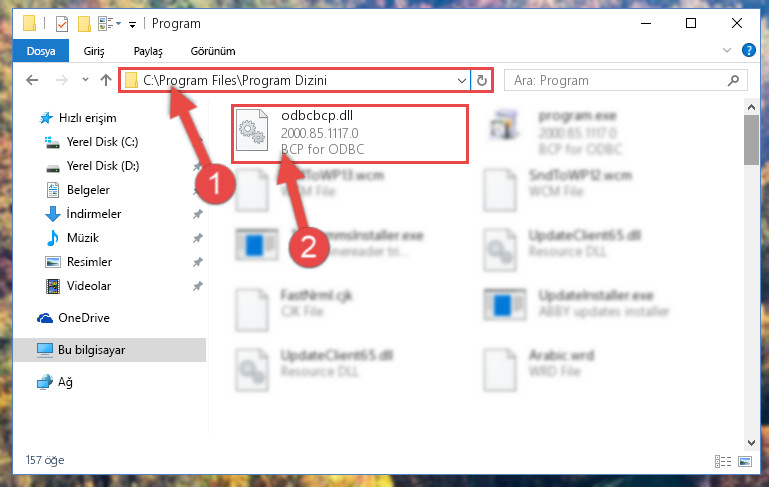The height and width of the screenshot is (487, 769).
Task: Expand the ribbon with the chevron
Action: coord(727,51)
